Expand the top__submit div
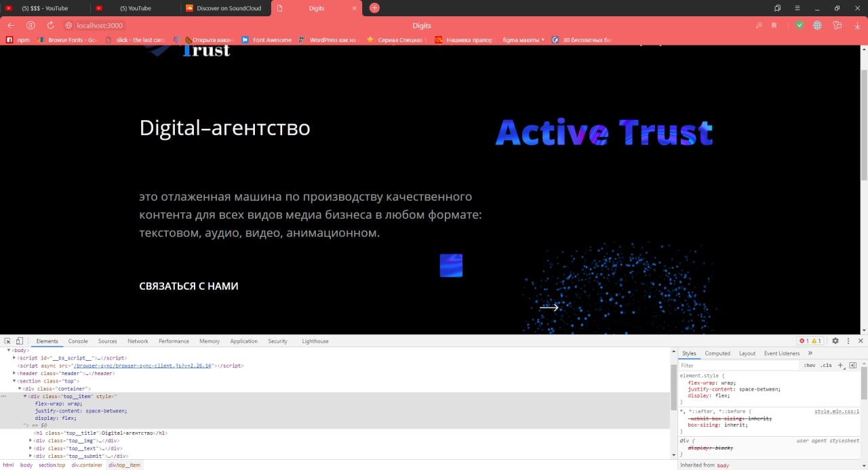868x470 pixels. coord(31,456)
